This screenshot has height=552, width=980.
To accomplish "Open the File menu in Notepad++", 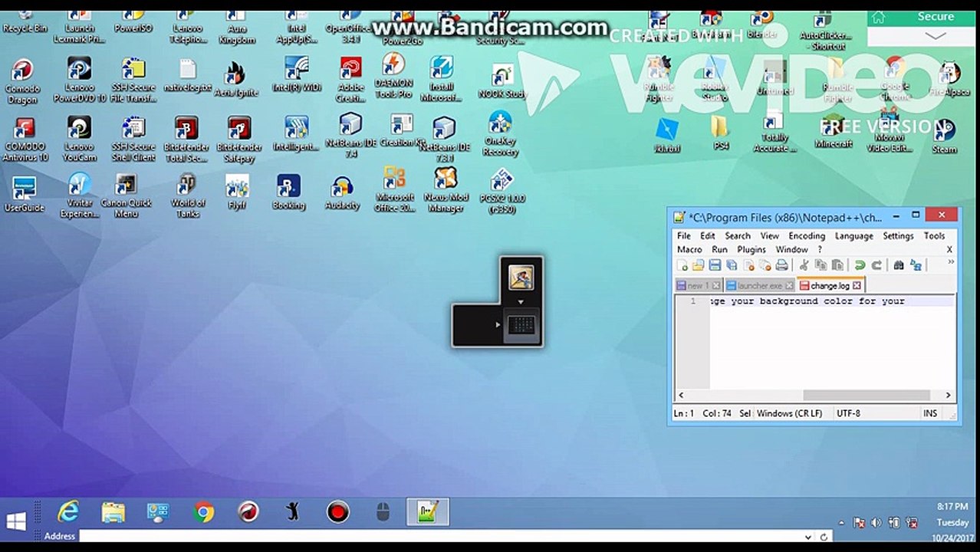I will point(684,236).
